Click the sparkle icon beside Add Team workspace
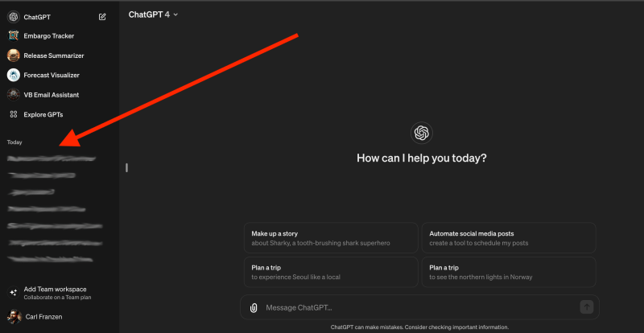This screenshot has width=644, height=333. pos(14,292)
